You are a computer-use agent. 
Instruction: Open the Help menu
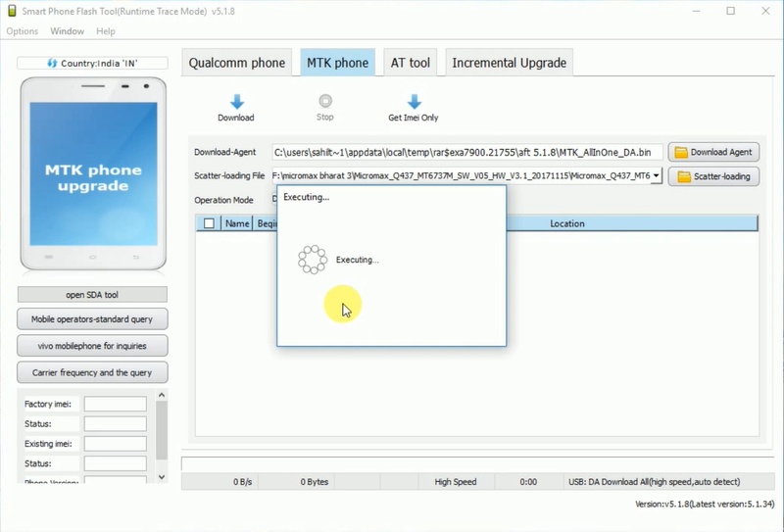pos(106,31)
